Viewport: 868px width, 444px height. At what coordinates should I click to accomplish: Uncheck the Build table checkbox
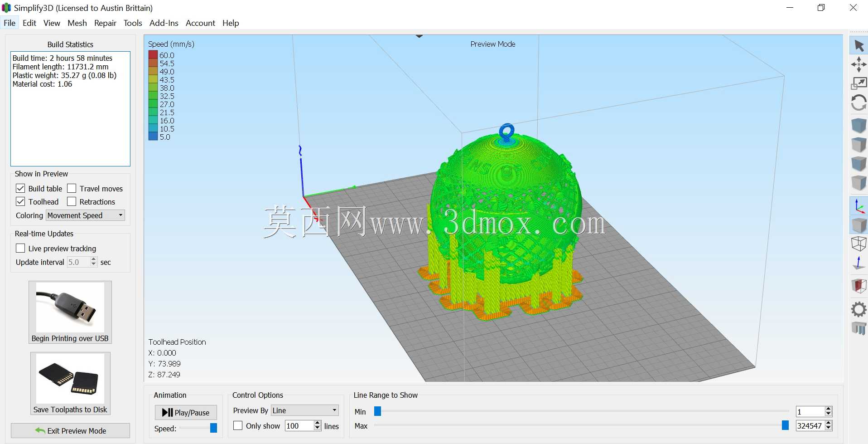point(20,188)
